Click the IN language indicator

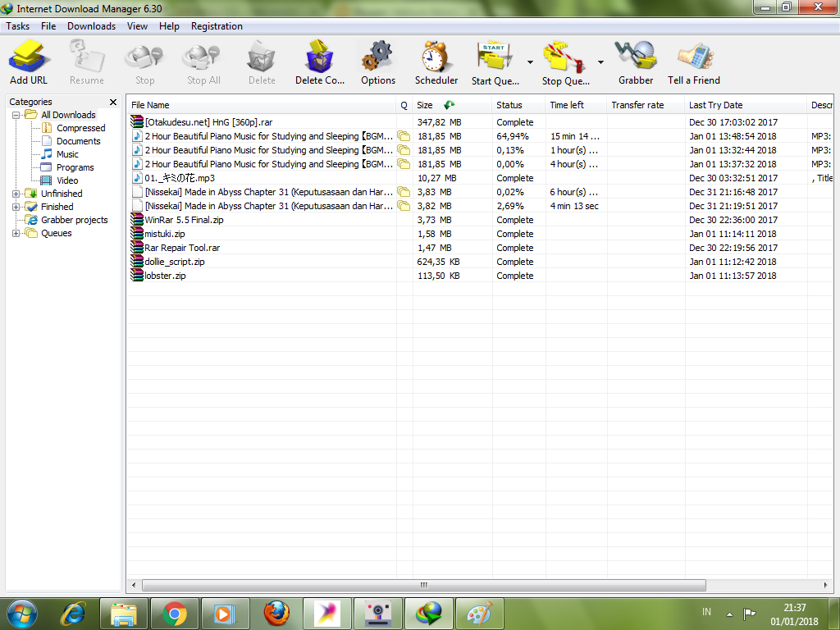(706, 612)
